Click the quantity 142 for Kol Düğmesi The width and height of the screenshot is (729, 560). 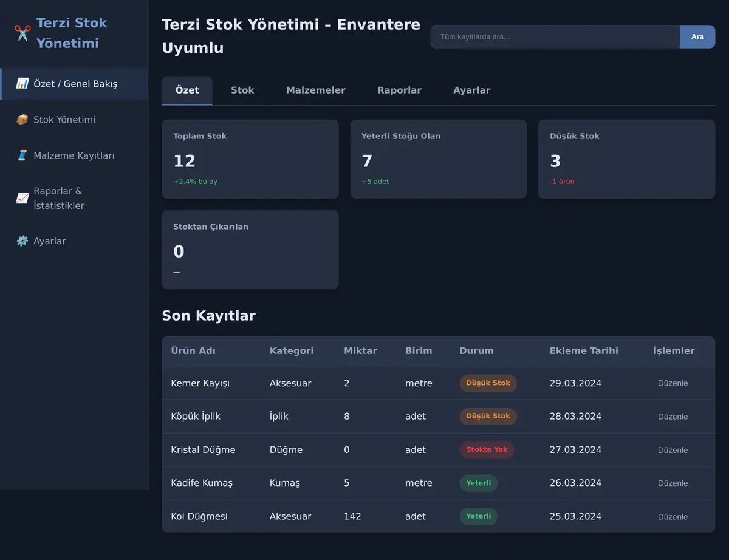pos(352,517)
